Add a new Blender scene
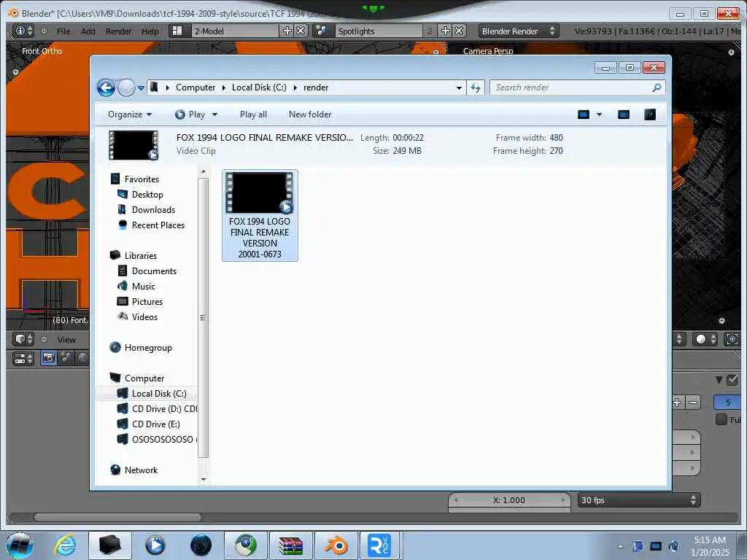The width and height of the screenshot is (747, 560). coord(446,31)
